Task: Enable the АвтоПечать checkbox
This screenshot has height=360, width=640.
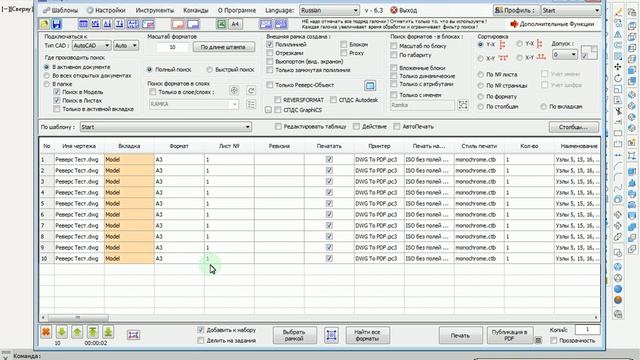Action: pyautogui.click(x=397, y=127)
